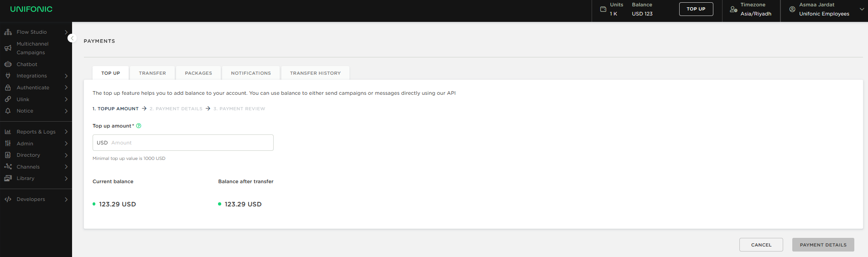The height and width of the screenshot is (257, 868).
Task: Expand the Developers menu chevron
Action: (66, 199)
